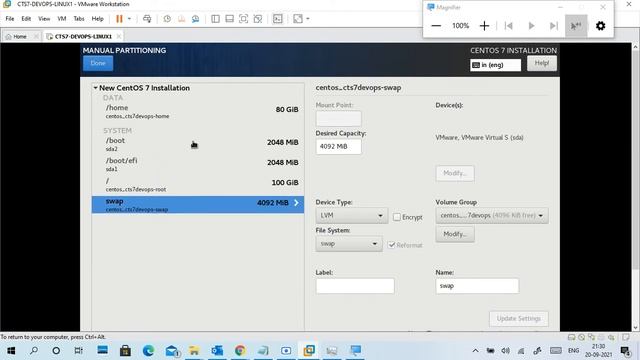Open the File menu
The width and height of the screenshot is (640, 360).
[x=10, y=19]
